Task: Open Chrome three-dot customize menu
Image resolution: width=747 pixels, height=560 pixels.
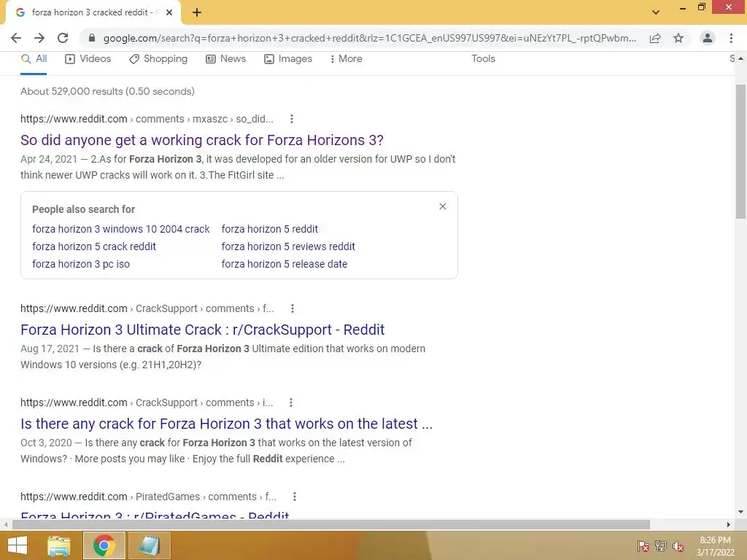Action: 731,38
